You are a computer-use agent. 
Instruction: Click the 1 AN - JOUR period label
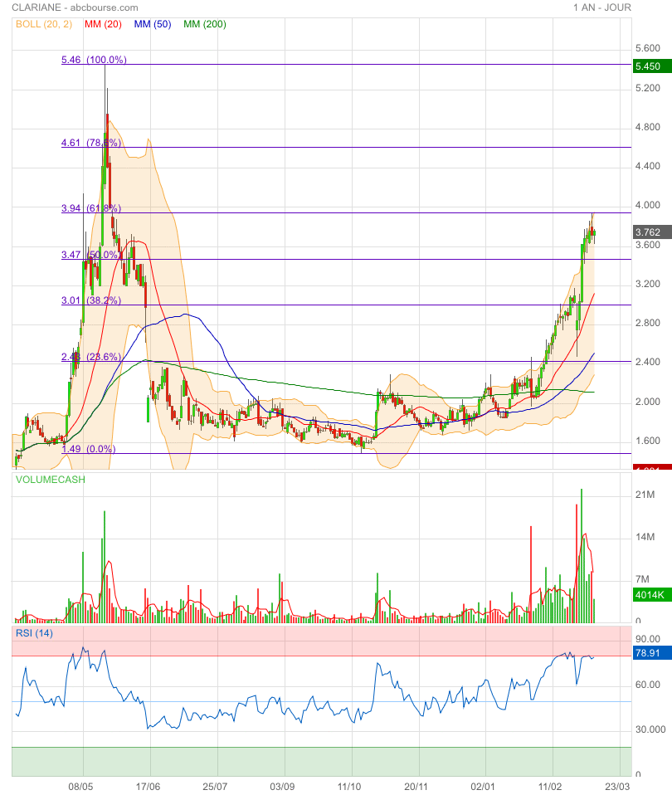(602, 7)
